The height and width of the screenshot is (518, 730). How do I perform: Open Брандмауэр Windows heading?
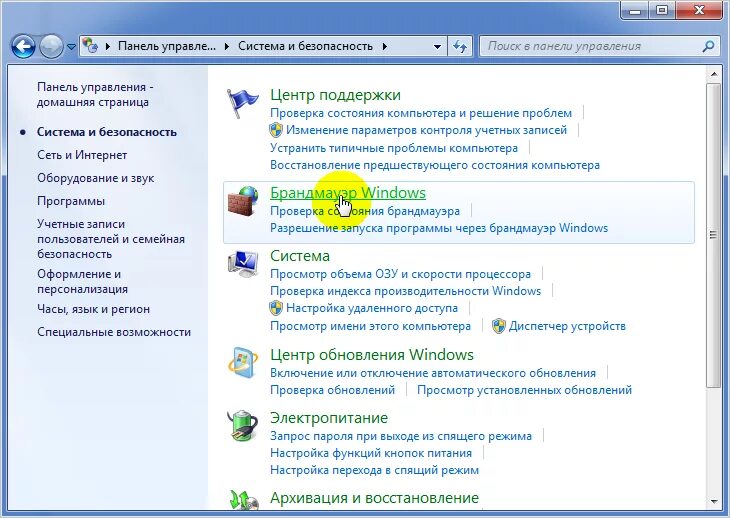(x=348, y=193)
